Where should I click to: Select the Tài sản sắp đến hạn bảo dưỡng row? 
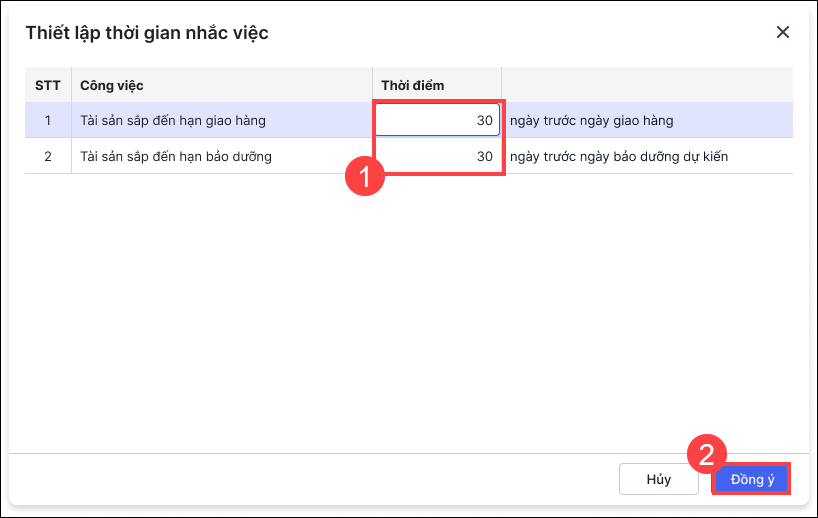(176, 156)
